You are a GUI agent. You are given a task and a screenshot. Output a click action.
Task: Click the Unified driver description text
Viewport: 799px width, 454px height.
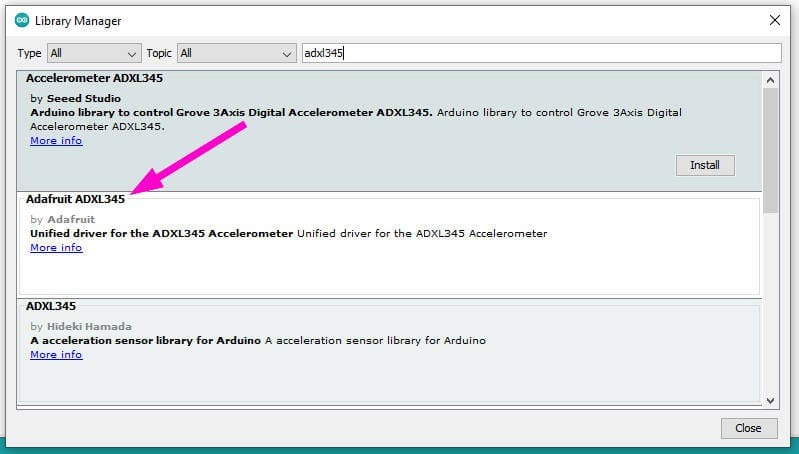(x=288, y=233)
